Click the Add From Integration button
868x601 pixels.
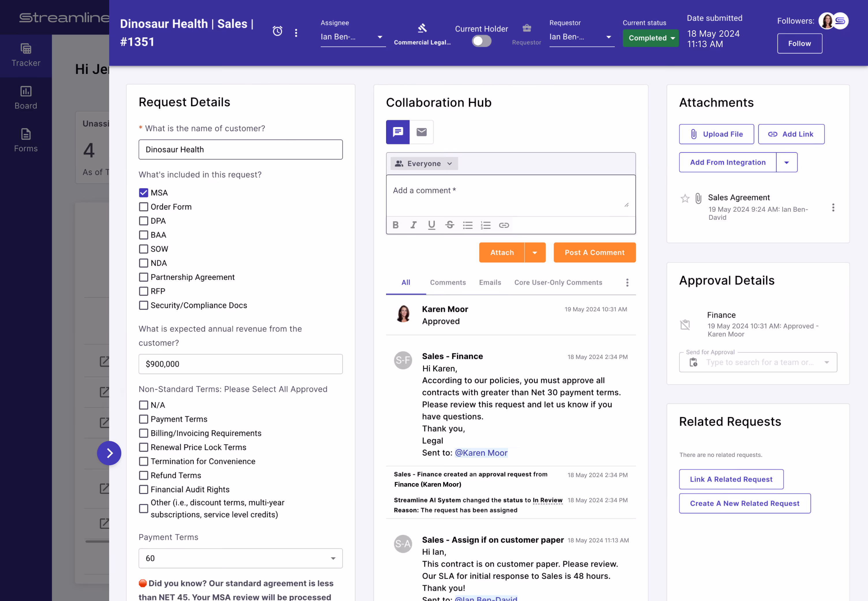tap(728, 162)
